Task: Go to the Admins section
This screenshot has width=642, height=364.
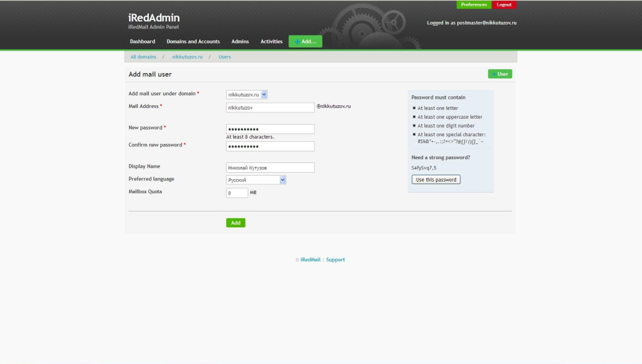Action: click(240, 41)
